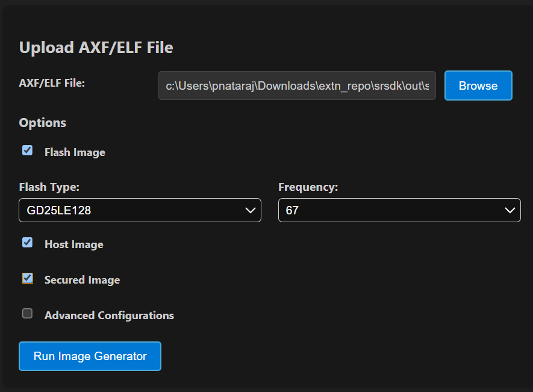Toggle the Secured Image checkbox off
Image resolution: width=533 pixels, height=392 pixels.
[x=27, y=278]
